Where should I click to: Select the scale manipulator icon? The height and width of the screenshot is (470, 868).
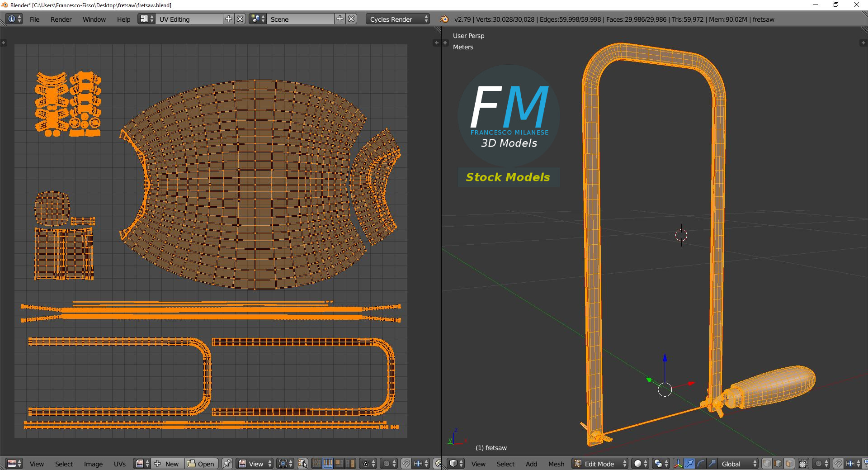712,464
